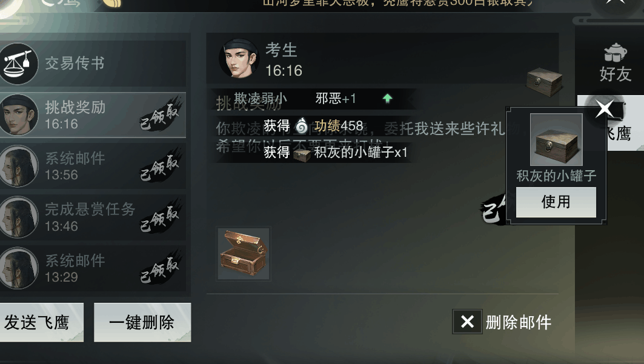Click the avatar on 系统邮件 13:29 entry
Screen dimensions: 644x364
tap(18, 268)
